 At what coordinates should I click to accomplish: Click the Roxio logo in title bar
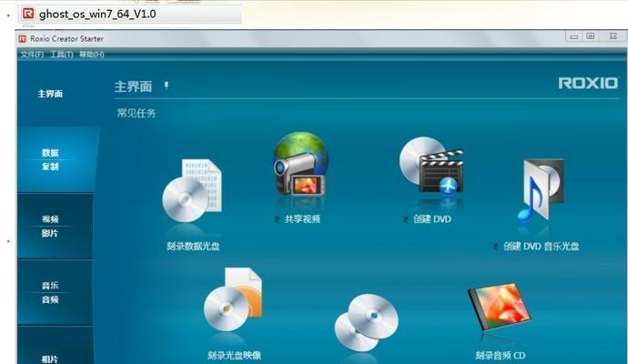coord(23,39)
